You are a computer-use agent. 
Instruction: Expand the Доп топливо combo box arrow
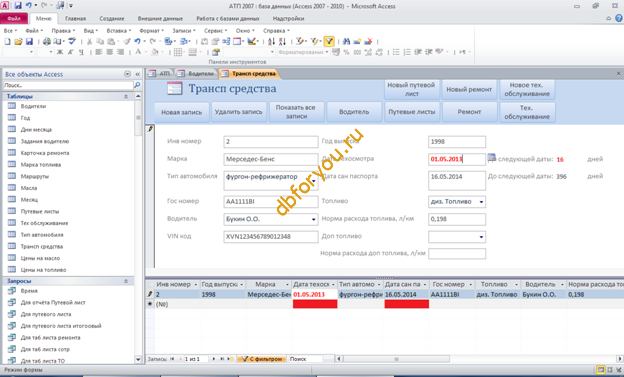[481, 237]
